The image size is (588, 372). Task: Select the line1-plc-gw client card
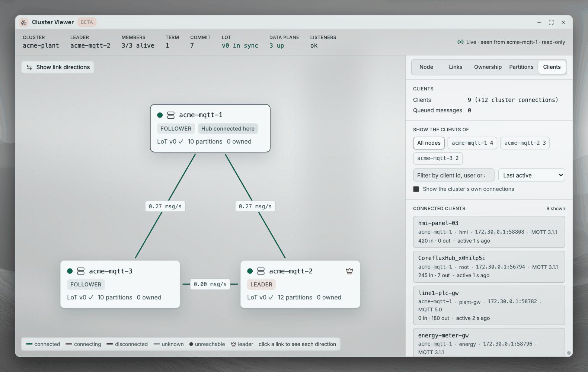(x=489, y=305)
